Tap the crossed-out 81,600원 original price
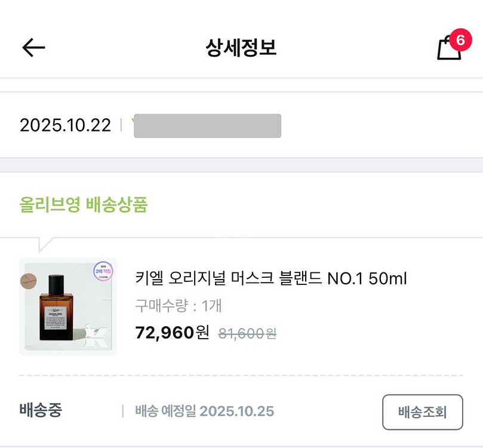Viewport: 483px width, 448px height. tap(247, 333)
